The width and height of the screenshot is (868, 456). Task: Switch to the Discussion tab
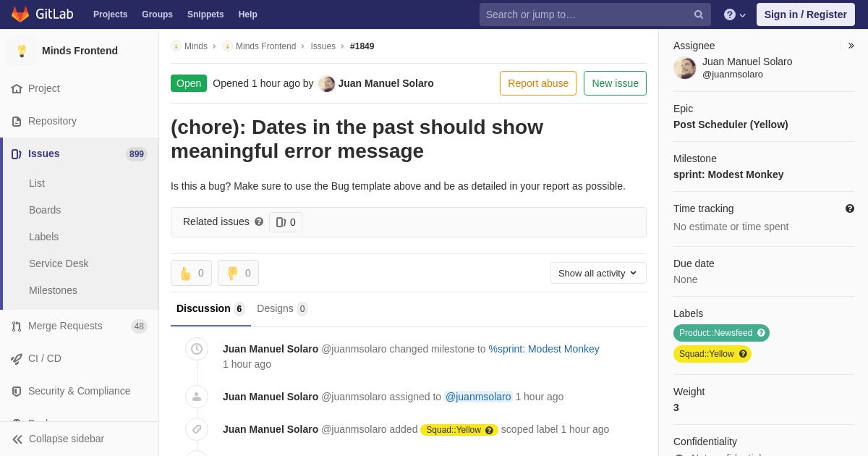click(210, 309)
